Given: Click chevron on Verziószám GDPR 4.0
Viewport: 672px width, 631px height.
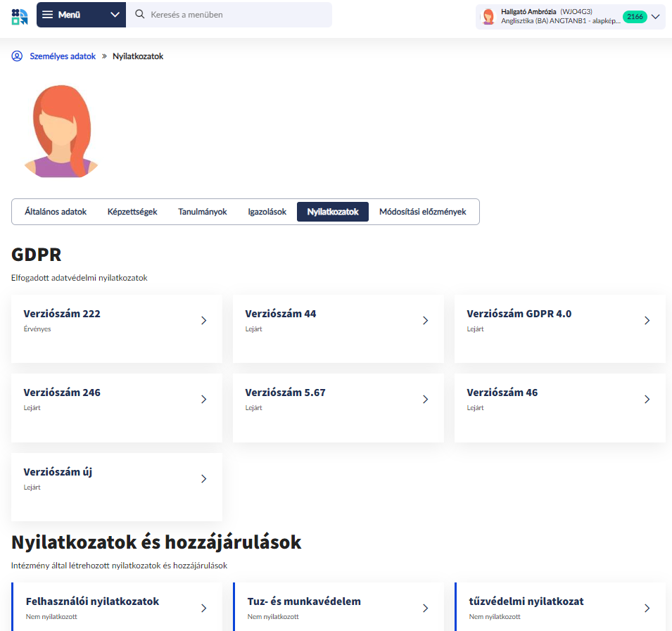Looking at the screenshot, I should pyautogui.click(x=647, y=321).
